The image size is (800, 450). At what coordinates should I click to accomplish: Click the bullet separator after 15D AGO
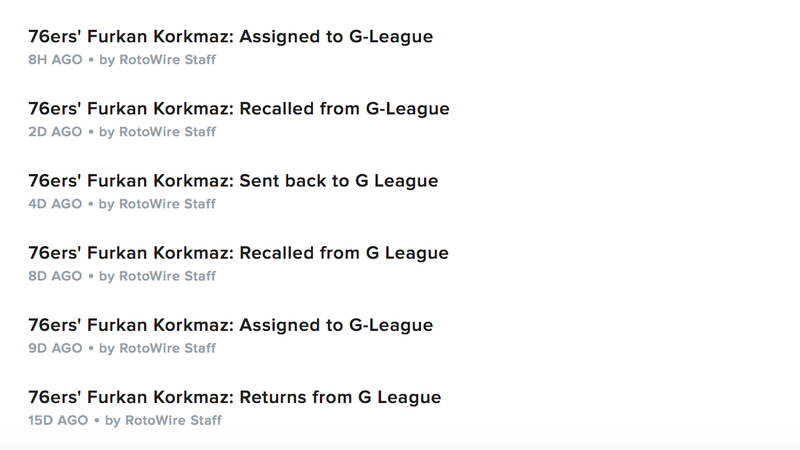click(96, 420)
